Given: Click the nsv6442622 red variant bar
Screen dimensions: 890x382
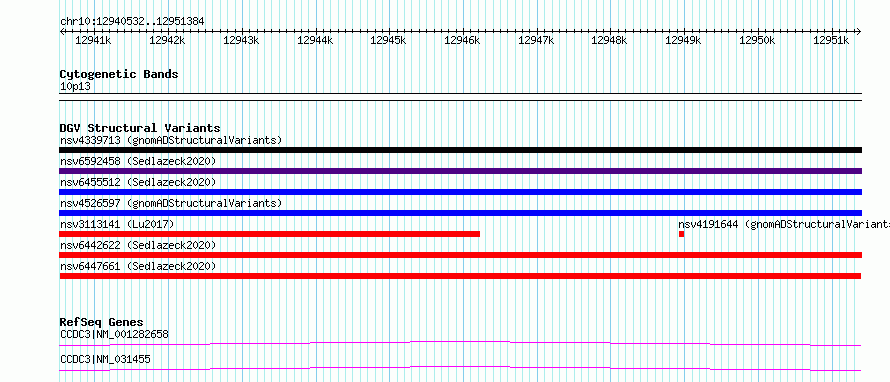Looking at the screenshot, I should coord(460,255).
